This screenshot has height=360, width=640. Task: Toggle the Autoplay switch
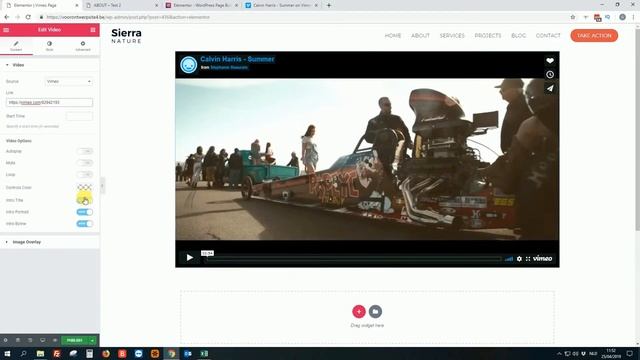(84, 151)
